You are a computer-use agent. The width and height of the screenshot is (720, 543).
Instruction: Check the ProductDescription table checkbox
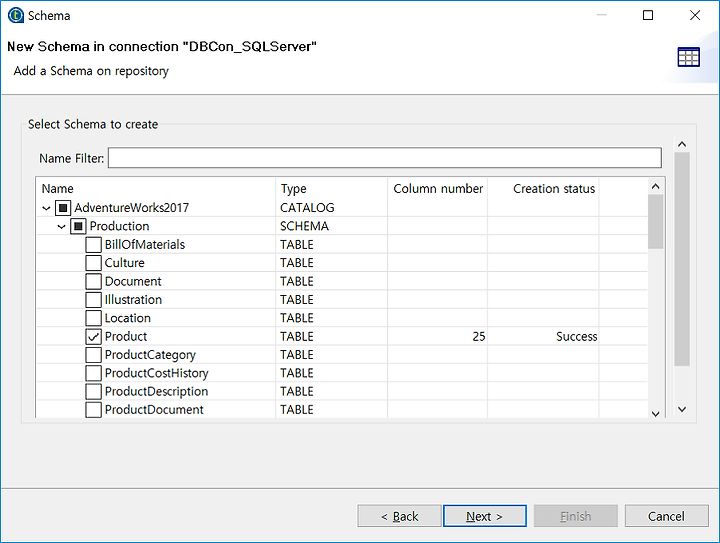pyautogui.click(x=93, y=392)
